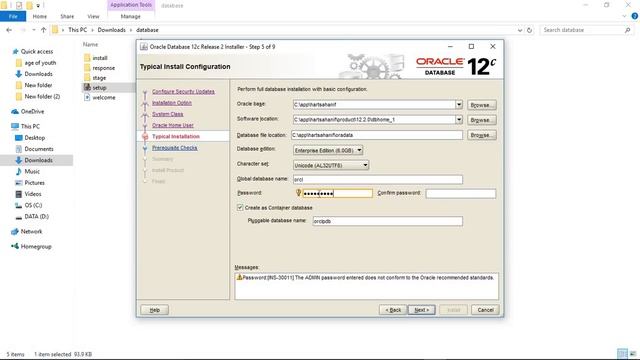The height and width of the screenshot is (360, 640).
Task: Click the Password field
Action: 338,193
